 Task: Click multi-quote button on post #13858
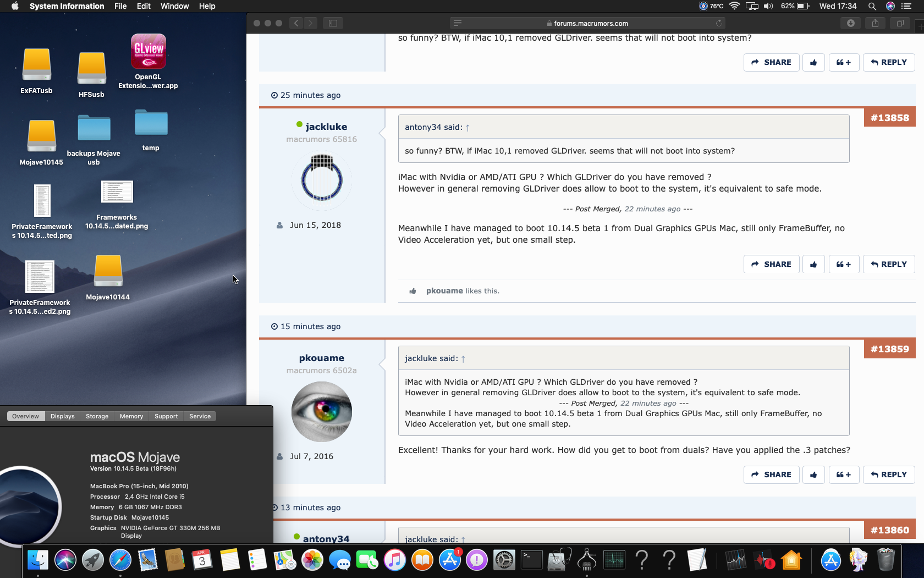[844, 264]
